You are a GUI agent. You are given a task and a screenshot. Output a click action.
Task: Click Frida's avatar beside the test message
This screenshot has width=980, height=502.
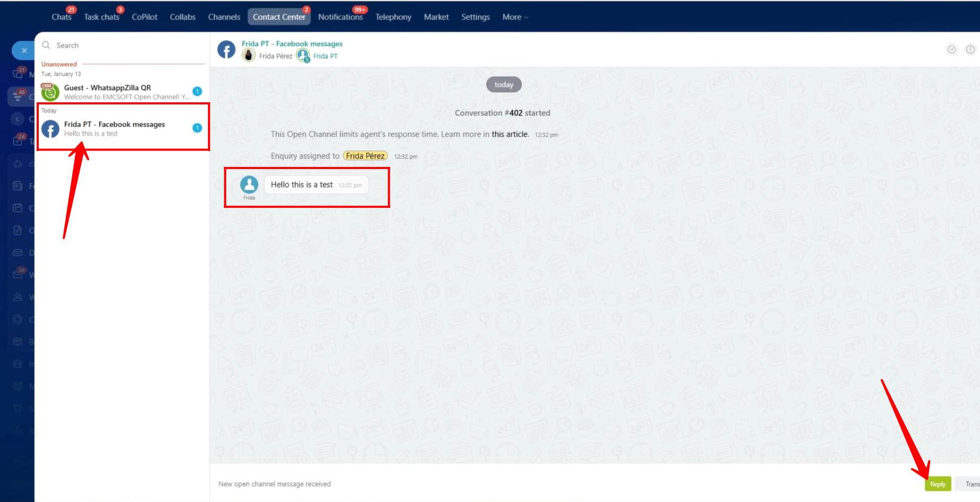(249, 184)
